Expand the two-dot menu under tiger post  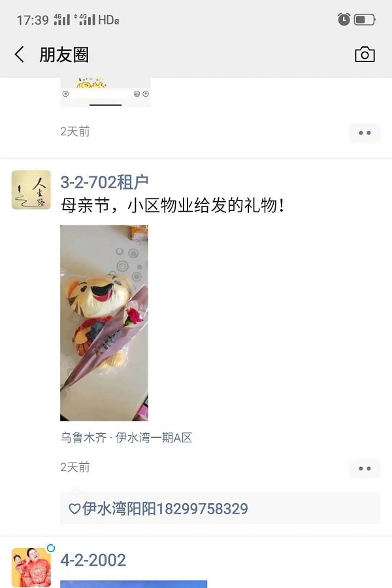point(365,468)
